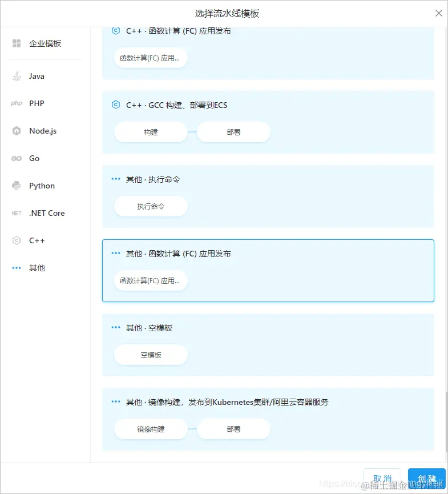
Task: Select the C++ hexagon icon in sidebar
Action: tap(17, 240)
